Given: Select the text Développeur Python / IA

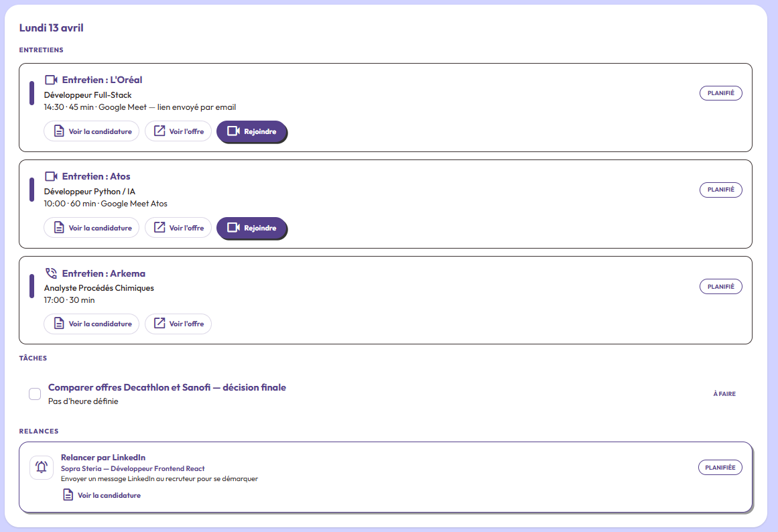Looking at the screenshot, I should (x=90, y=192).
